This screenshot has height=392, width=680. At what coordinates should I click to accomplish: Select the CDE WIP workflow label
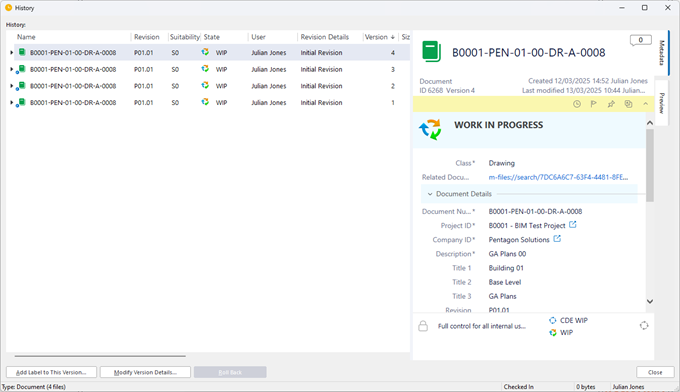(x=573, y=320)
